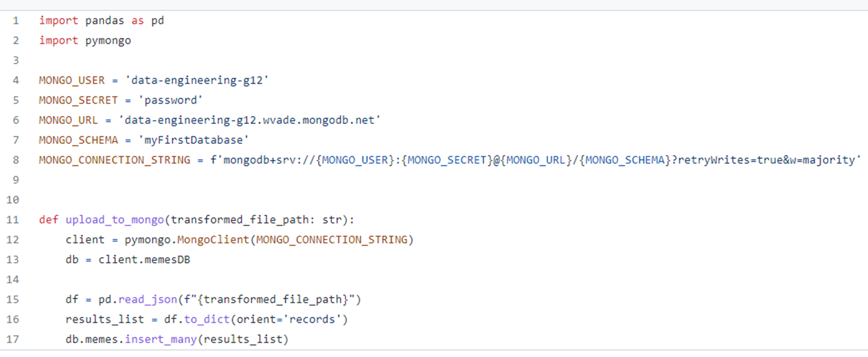Click line number 17 in the gutter

[13, 340]
